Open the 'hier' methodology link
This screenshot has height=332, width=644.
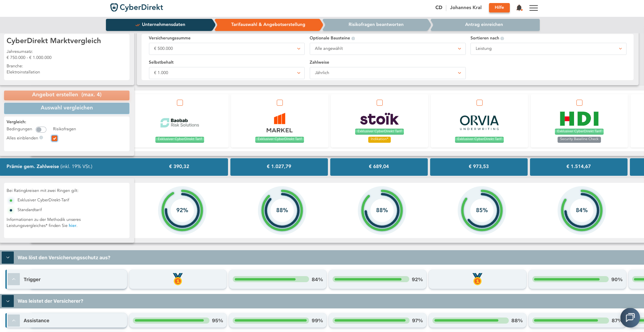73,226
